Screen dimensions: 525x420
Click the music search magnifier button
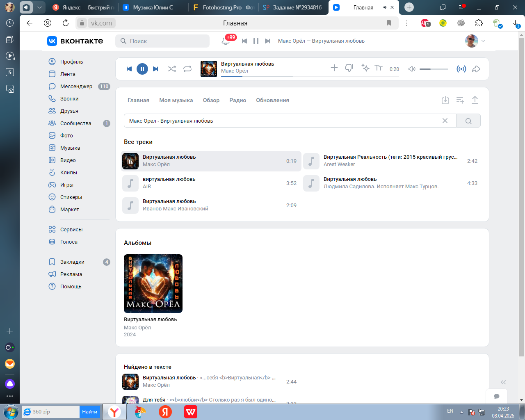(x=468, y=121)
